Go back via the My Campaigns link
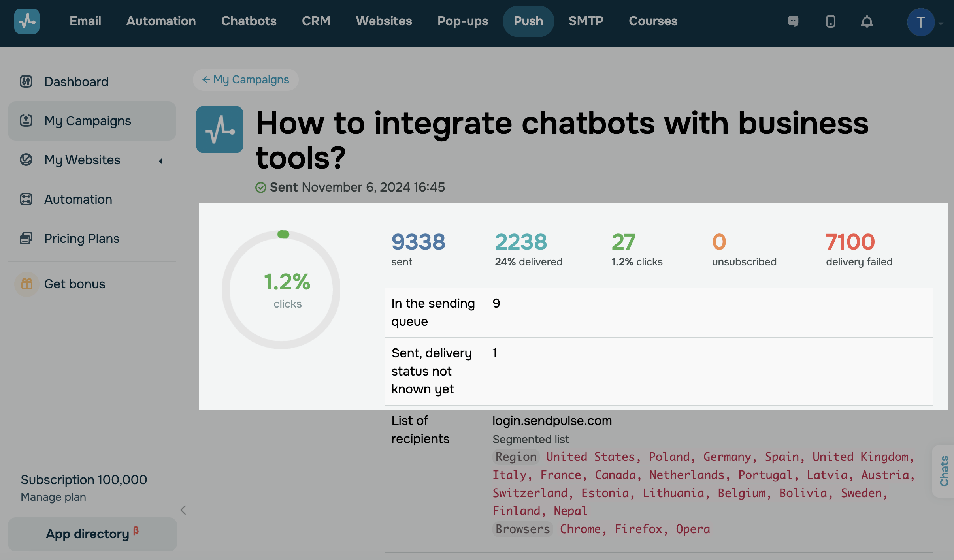This screenshot has width=954, height=560. coord(246,80)
